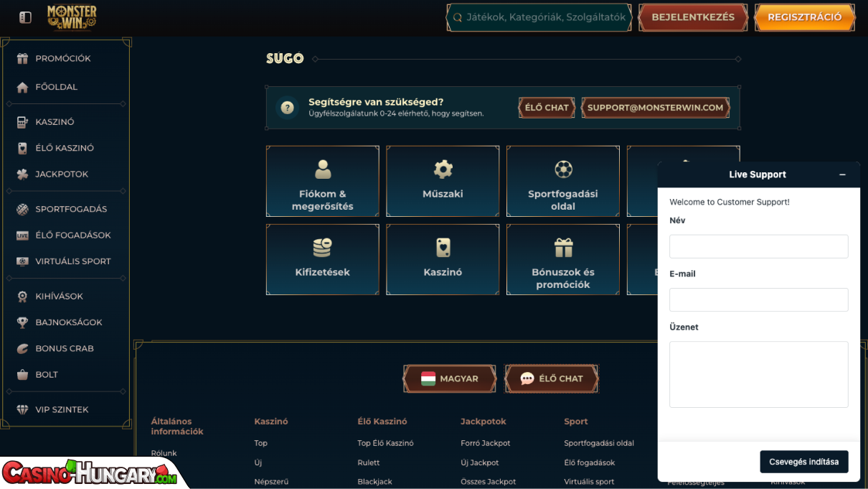Click the Főoldal house icon
This screenshot has height=489, width=868.
(22, 87)
